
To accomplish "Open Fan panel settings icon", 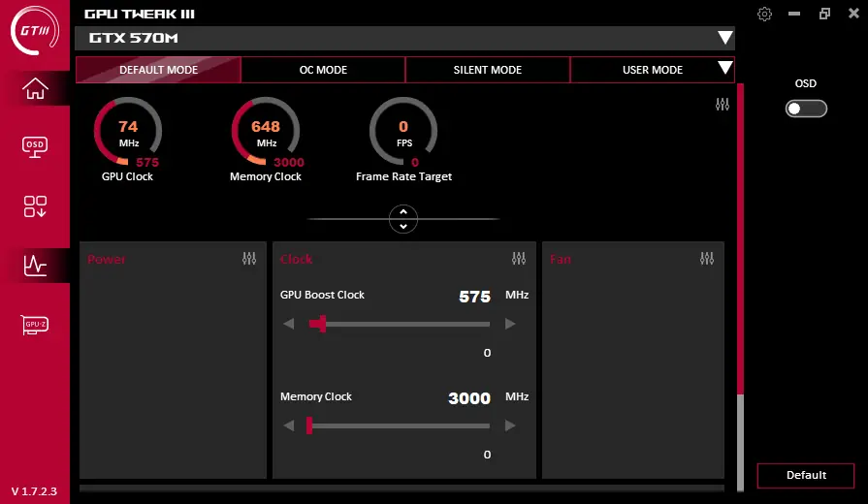I will (x=707, y=259).
